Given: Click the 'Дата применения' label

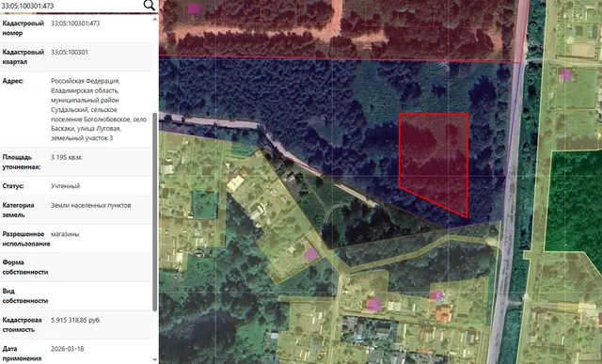Looking at the screenshot, I should pyautogui.click(x=22, y=354).
